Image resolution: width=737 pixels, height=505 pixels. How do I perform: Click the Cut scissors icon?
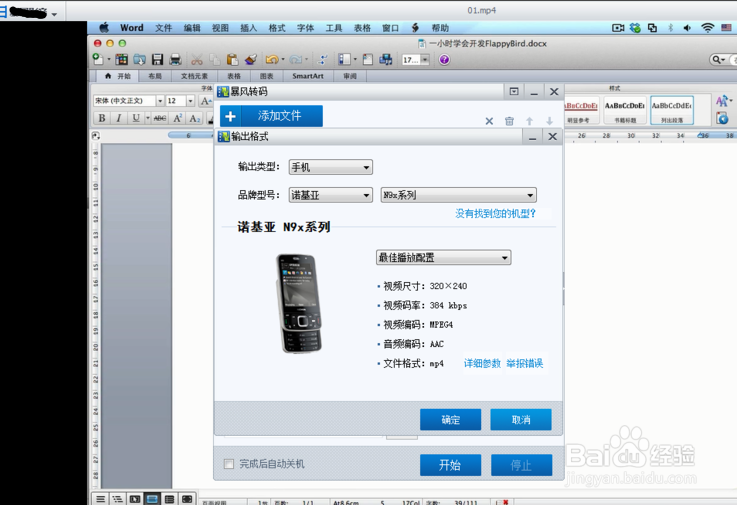196,59
